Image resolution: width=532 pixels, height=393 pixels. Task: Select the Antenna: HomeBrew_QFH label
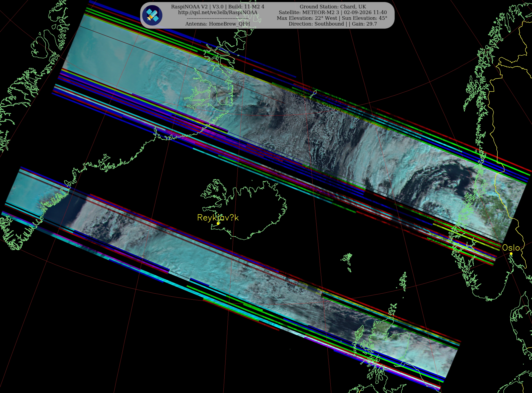tap(218, 24)
